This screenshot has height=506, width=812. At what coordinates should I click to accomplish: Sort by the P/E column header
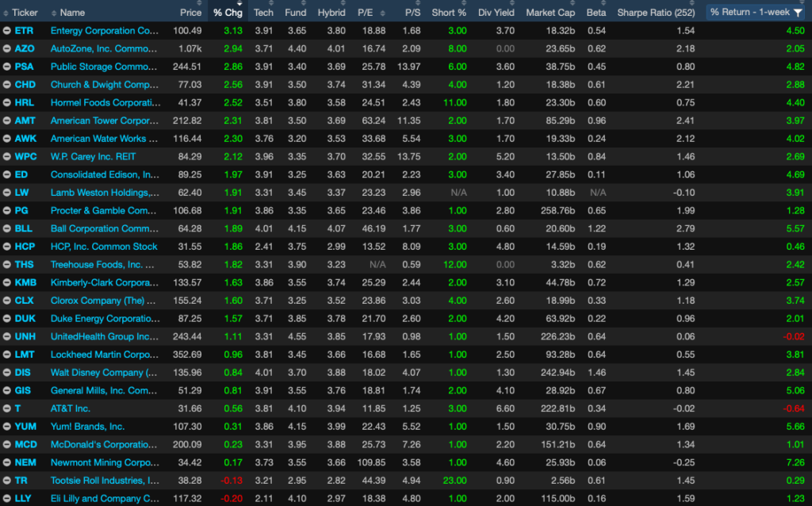pos(365,13)
